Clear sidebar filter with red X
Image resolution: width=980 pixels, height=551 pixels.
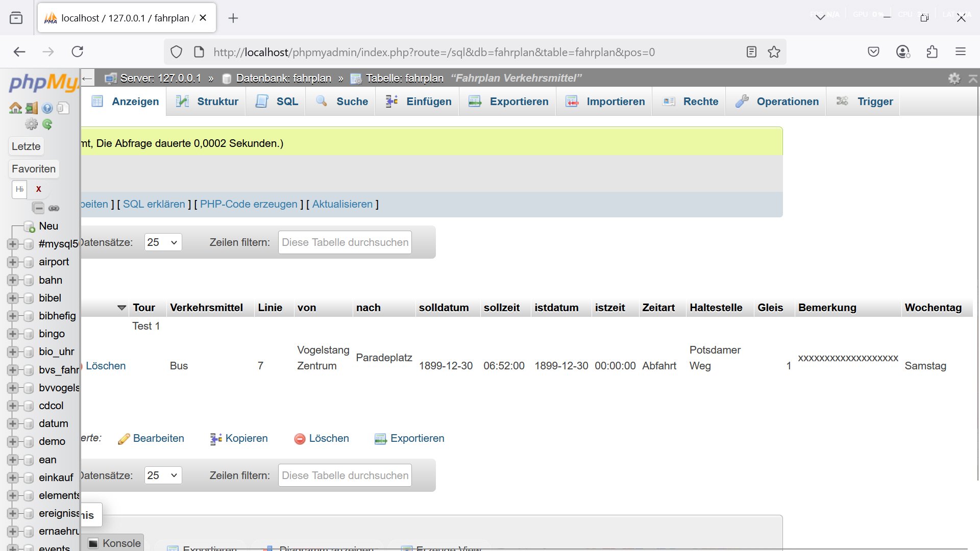38,189
